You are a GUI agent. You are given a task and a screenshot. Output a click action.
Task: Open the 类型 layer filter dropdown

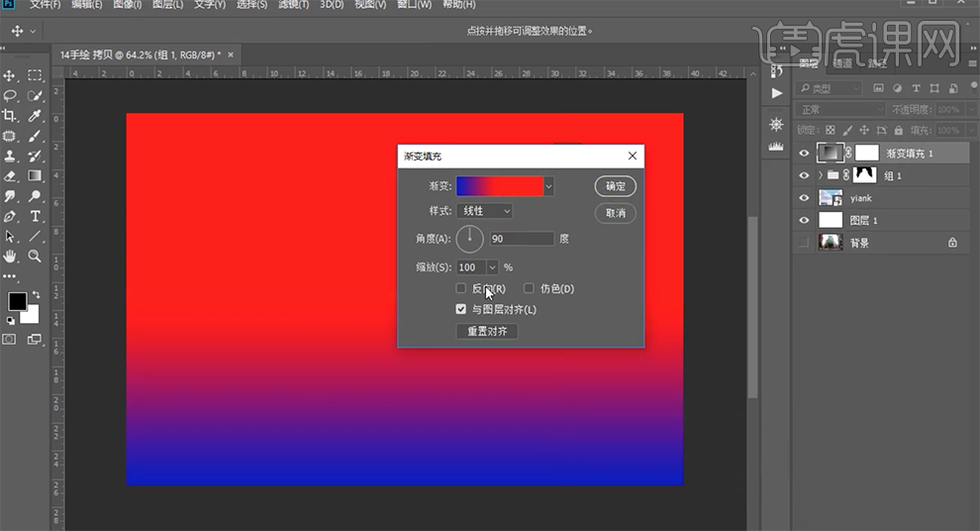(829, 88)
